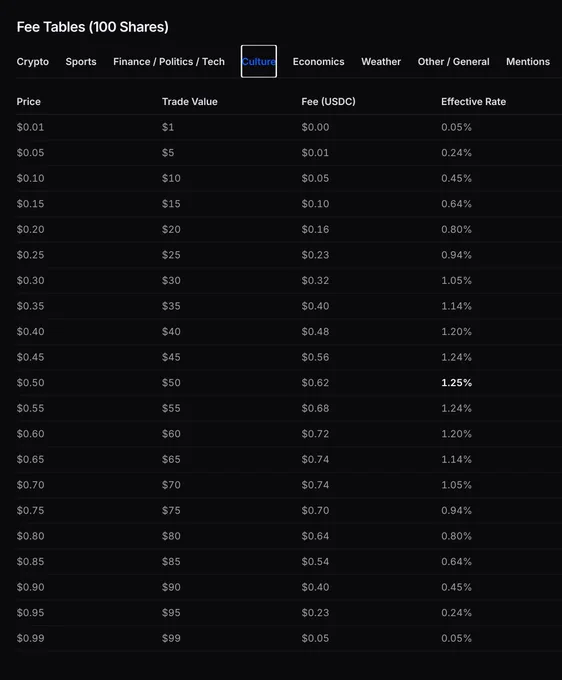Select the Other / General tab
Image resolution: width=562 pixels, height=680 pixels.
[x=453, y=62]
